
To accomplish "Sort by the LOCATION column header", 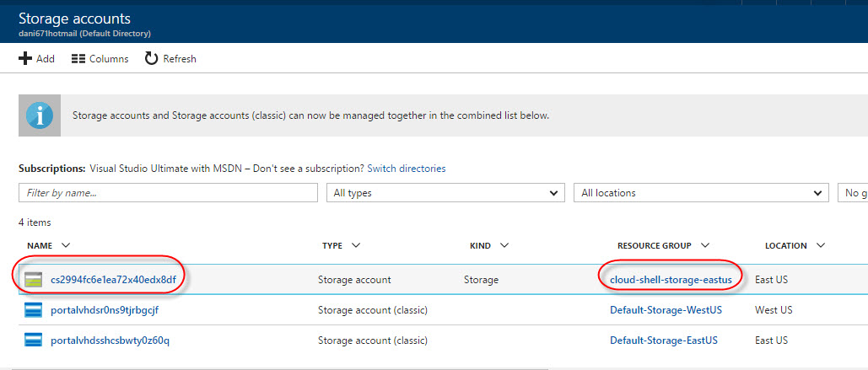I will 785,246.
